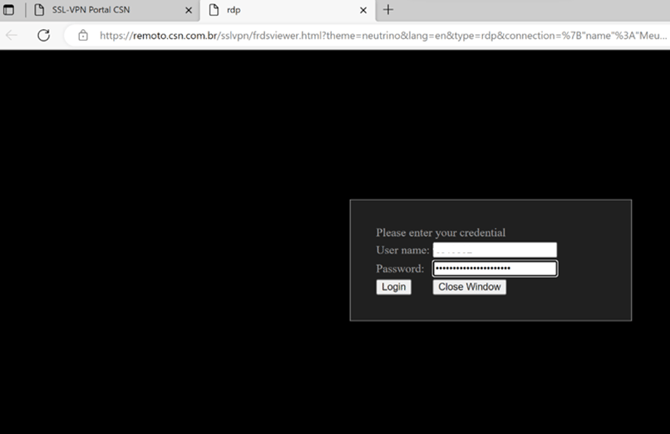Click the browser back arrow button
The height and width of the screenshot is (434, 670).
12,35
